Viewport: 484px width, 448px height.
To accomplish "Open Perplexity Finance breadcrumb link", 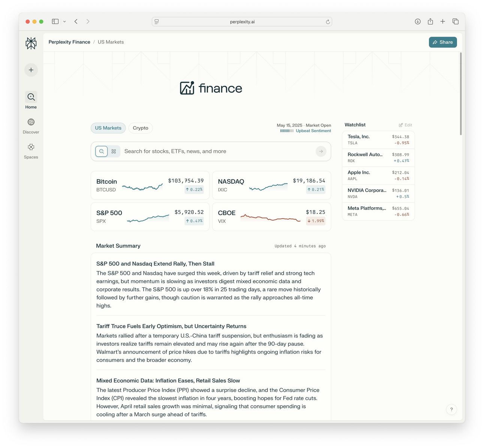I will pyautogui.click(x=69, y=42).
